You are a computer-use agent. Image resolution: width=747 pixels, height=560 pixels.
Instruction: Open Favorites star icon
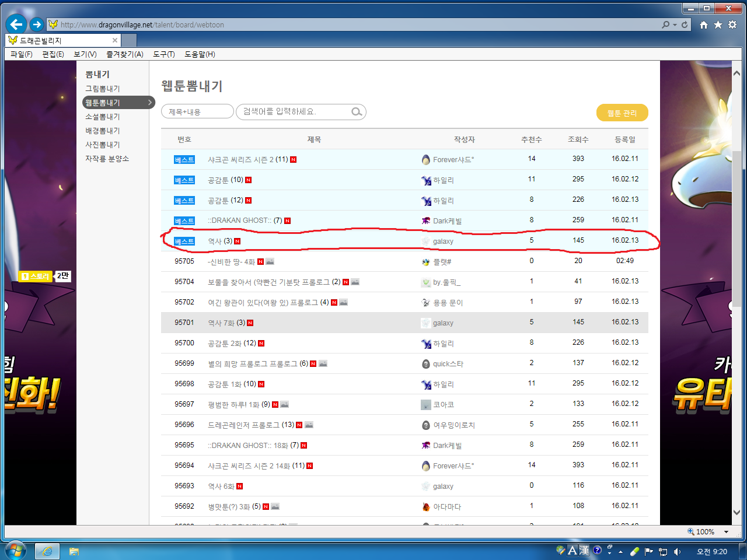click(718, 24)
